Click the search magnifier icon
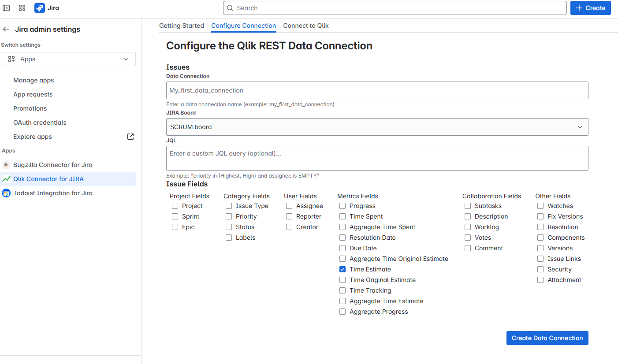Image resolution: width=618 pixels, height=364 pixels. pos(230,8)
